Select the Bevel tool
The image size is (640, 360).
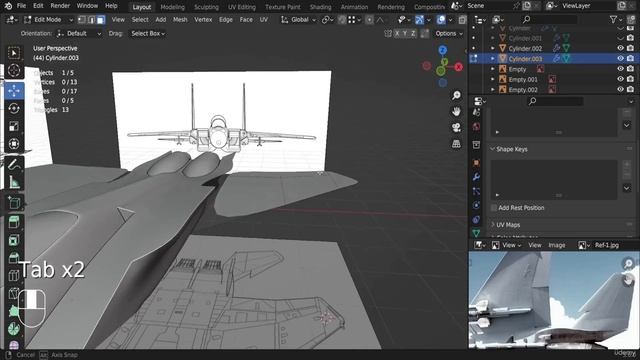[14, 258]
